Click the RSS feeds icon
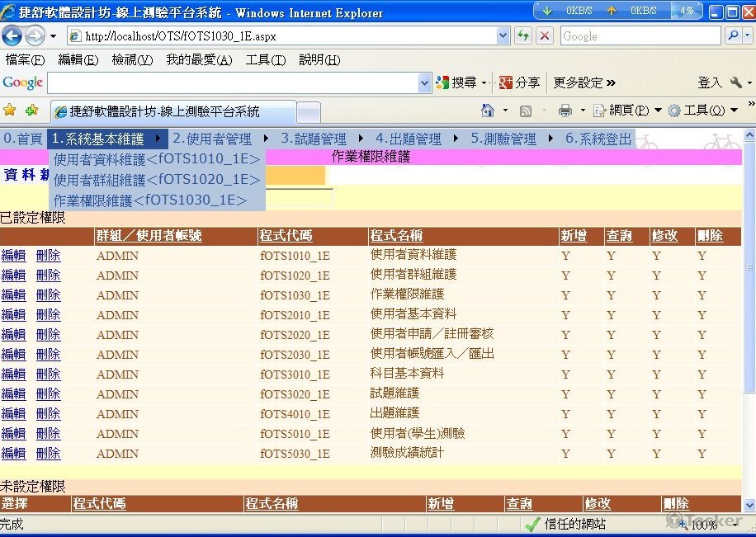Viewport: 756px width, 537px height. pos(526,111)
